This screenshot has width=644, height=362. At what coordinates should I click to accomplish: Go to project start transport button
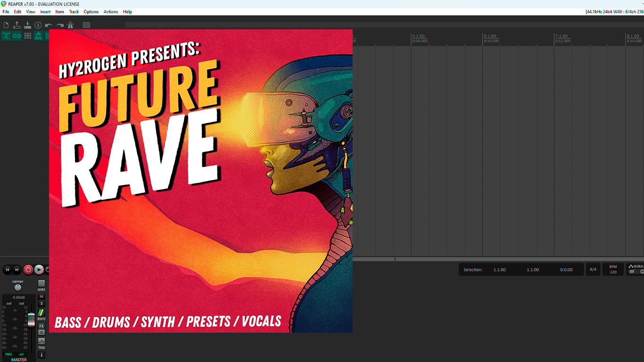tap(8, 270)
